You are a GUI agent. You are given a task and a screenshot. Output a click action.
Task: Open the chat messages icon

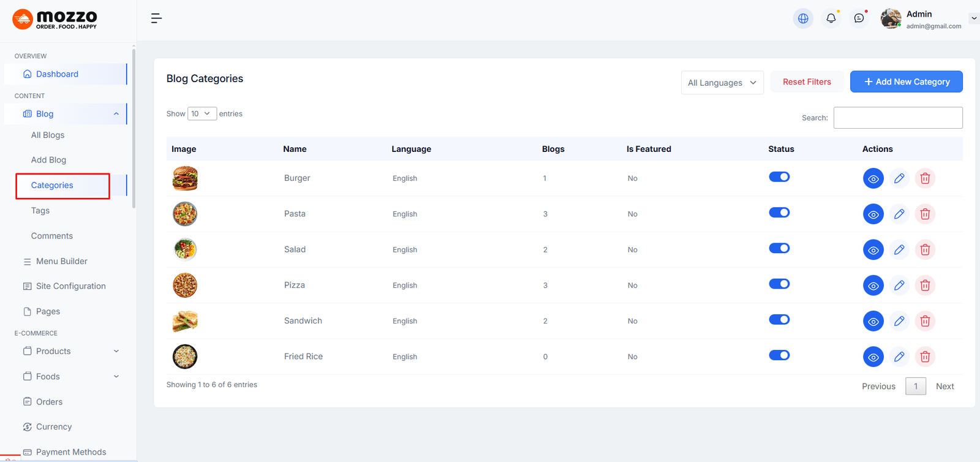pos(859,18)
